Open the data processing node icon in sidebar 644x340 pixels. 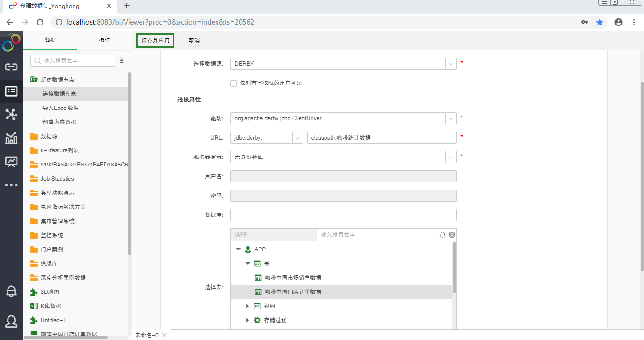(x=10, y=114)
